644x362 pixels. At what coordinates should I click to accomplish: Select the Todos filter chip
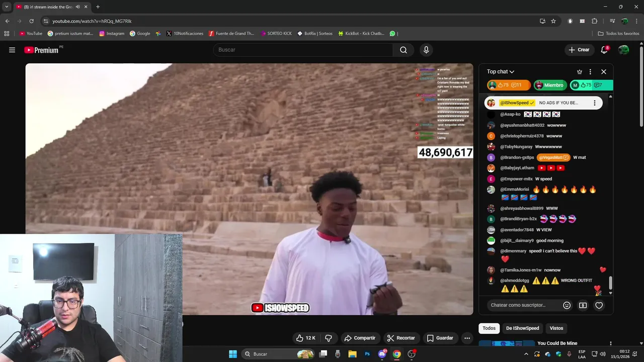click(x=489, y=328)
